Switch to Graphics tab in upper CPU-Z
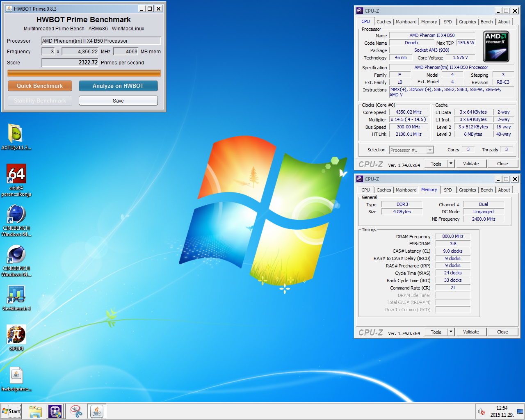This screenshot has height=420, width=525. 468,22
